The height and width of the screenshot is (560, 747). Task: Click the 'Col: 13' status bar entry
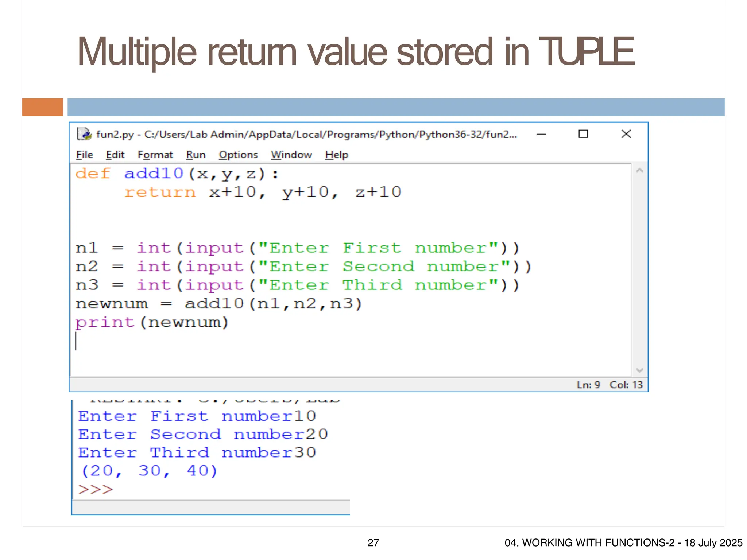tap(626, 385)
